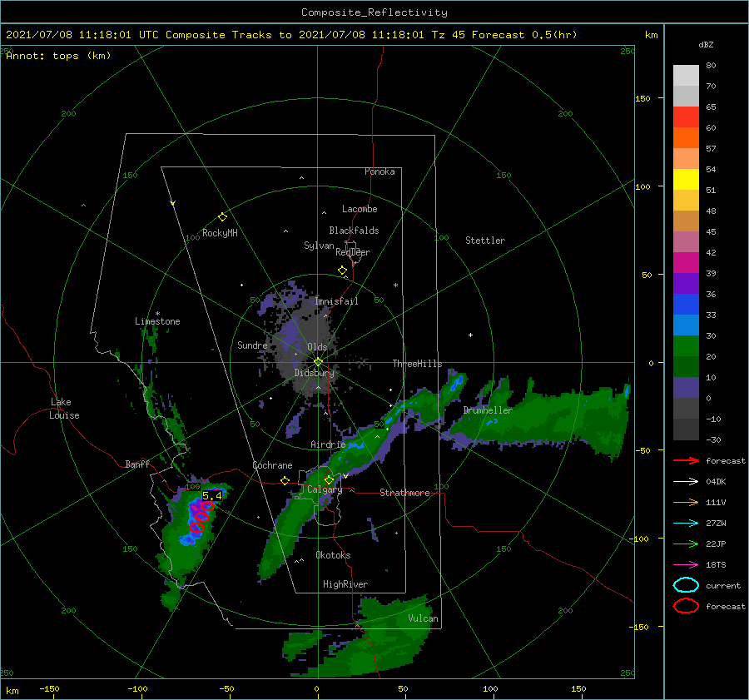Click the RockyMH label

[220, 233]
